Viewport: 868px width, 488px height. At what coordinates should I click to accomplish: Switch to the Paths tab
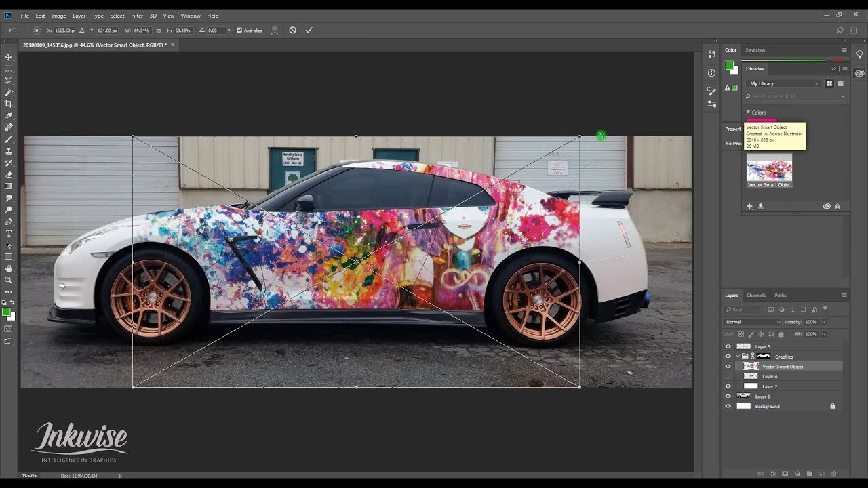781,296
